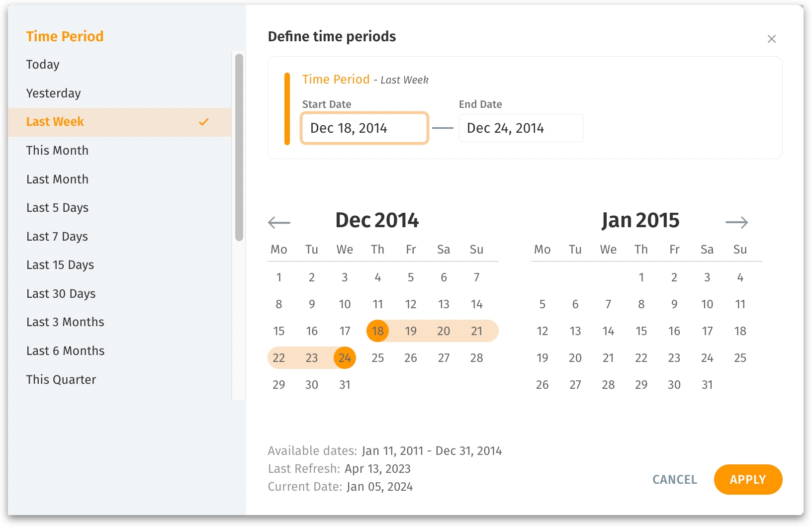Go to previous month with left arrow
Image resolution: width=812 pixels, height=527 pixels.
pos(279,222)
